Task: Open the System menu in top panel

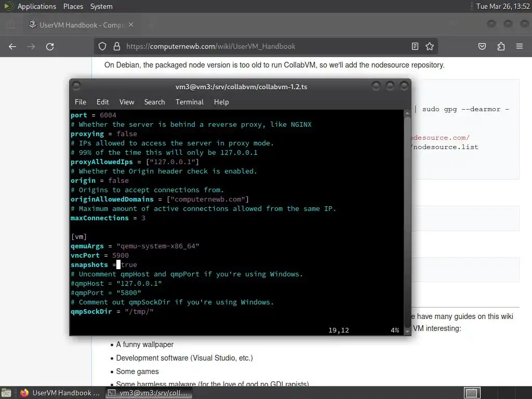Action: point(101,6)
